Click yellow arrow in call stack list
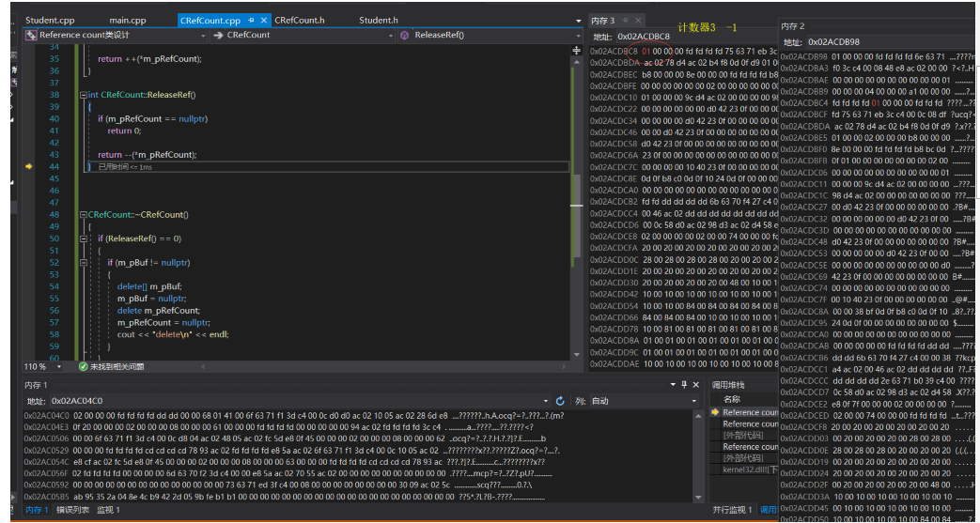This screenshot has width=980, height=523. pyautogui.click(x=716, y=412)
